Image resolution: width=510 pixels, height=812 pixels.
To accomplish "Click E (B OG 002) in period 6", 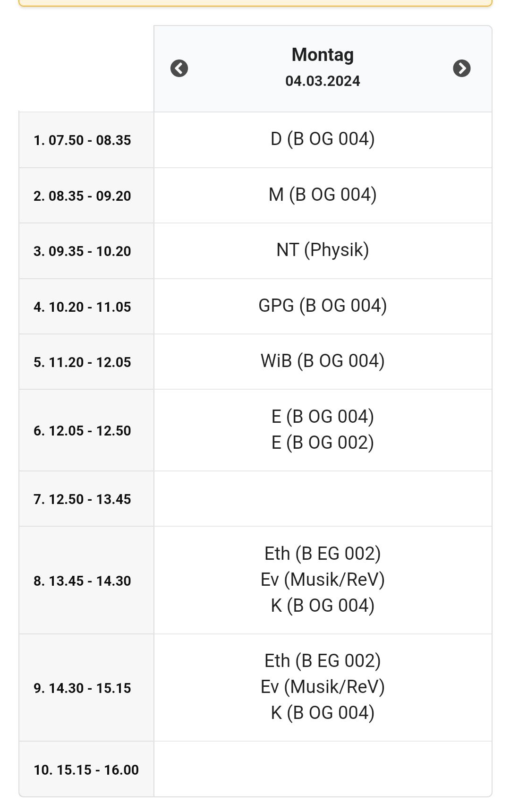I will [x=323, y=443].
